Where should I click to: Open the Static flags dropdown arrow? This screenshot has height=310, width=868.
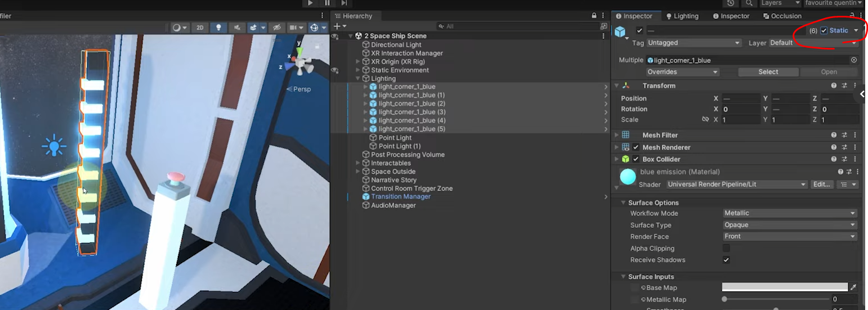[x=856, y=31]
